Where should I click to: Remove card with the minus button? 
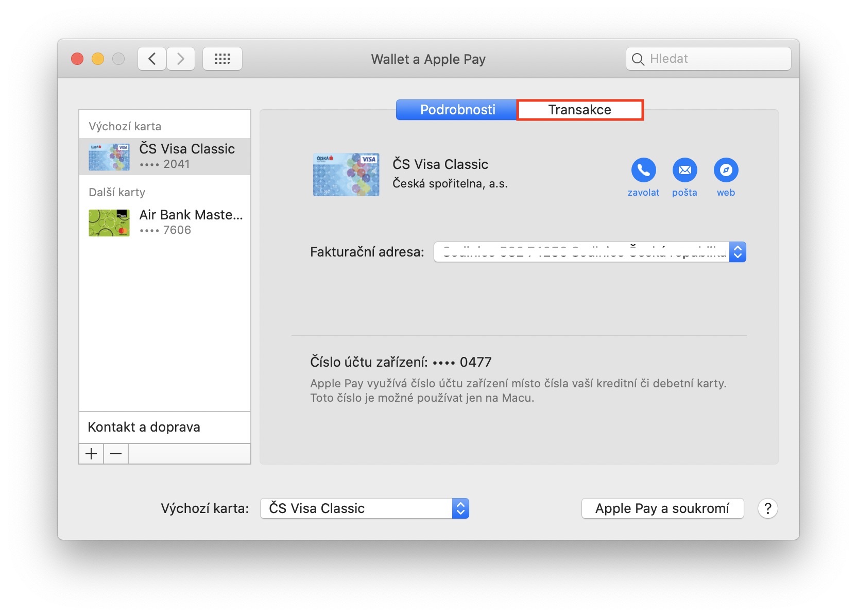pos(116,454)
